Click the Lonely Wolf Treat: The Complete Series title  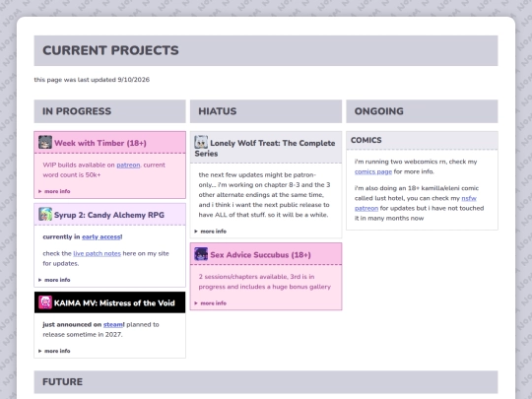(x=265, y=148)
